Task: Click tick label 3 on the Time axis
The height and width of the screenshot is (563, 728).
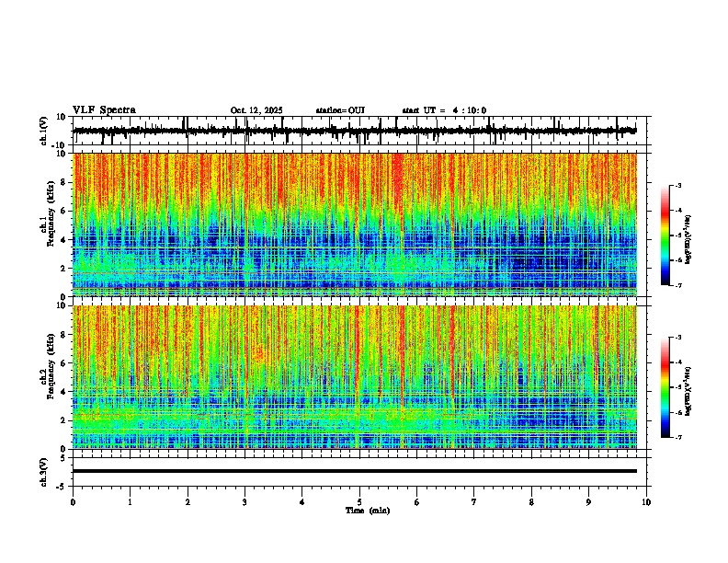Action: click(x=245, y=502)
